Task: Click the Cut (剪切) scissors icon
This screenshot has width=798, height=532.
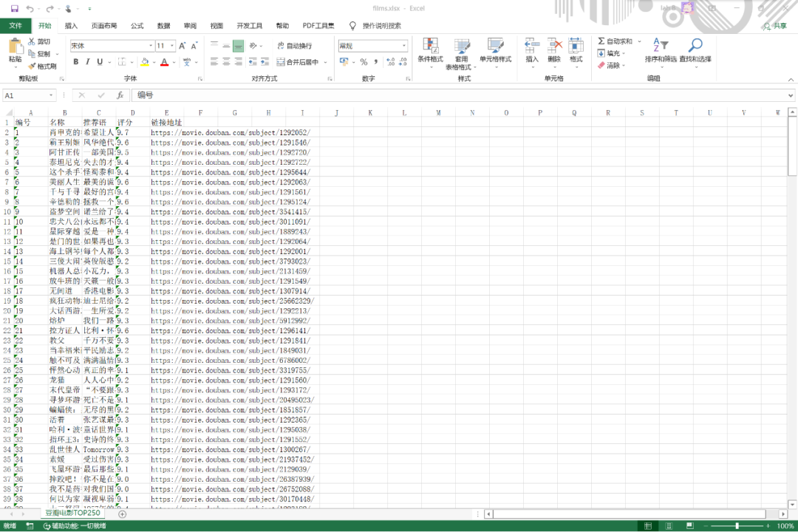Action: (32, 41)
